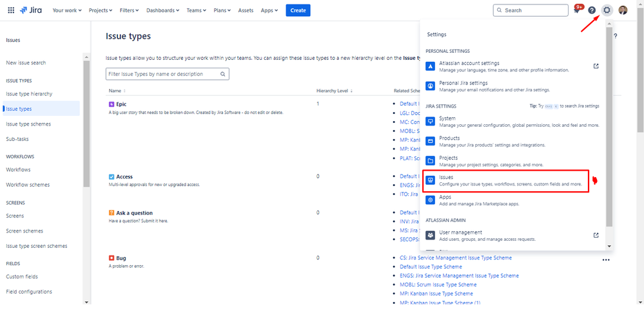Screen dimensions: 644x309
Task: Select Personal Jira settings entry
Action: point(512,86)
